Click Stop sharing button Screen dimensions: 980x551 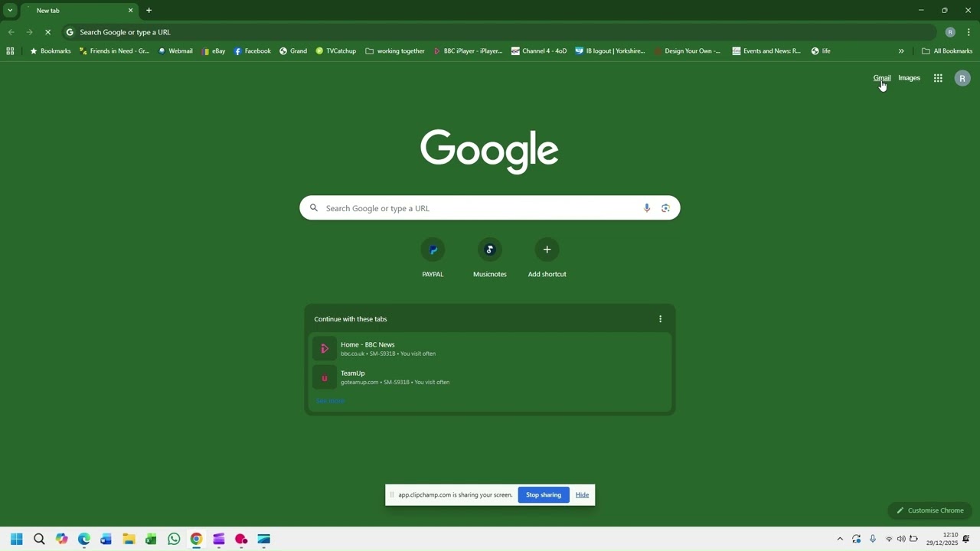coord(544,495)
